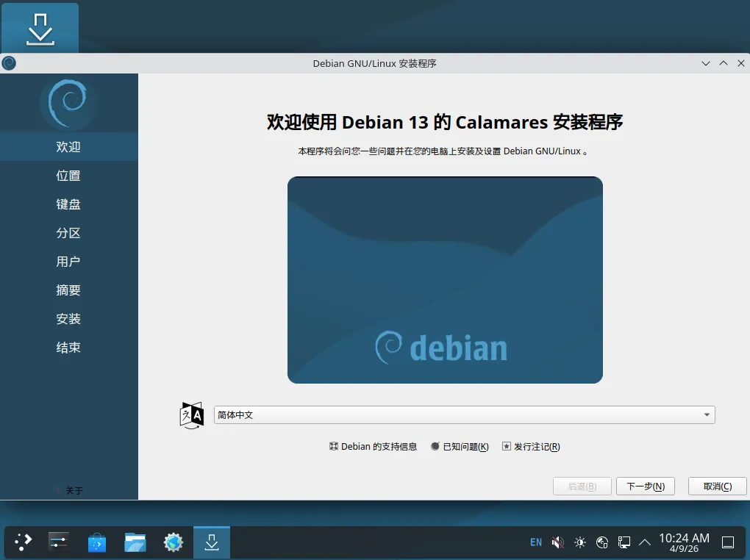Click the muted volume tray icon

point(557,542)
